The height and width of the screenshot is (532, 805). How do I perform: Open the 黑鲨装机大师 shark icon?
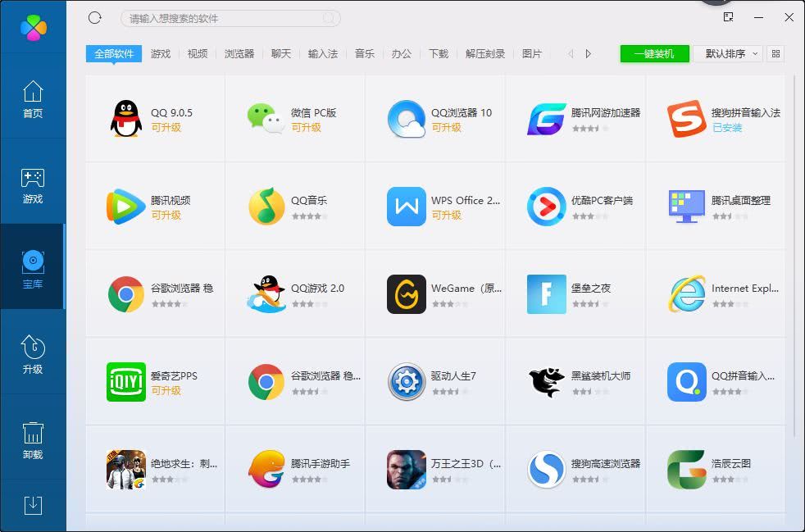coord(546,382)
